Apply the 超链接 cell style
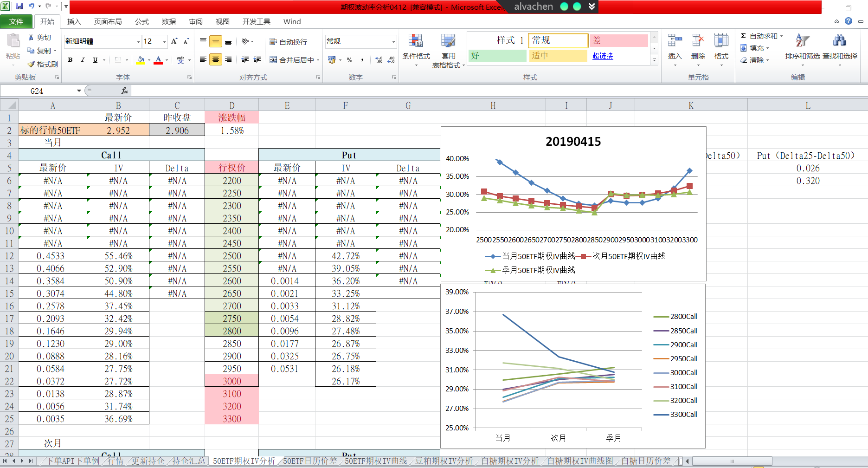This screenshot has width=868, height=468. click(x=603, y=56)
